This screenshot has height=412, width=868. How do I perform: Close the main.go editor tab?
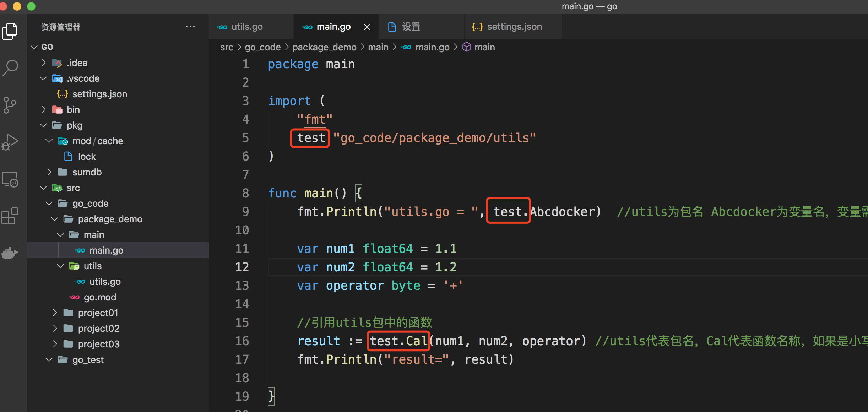point(367,27)
